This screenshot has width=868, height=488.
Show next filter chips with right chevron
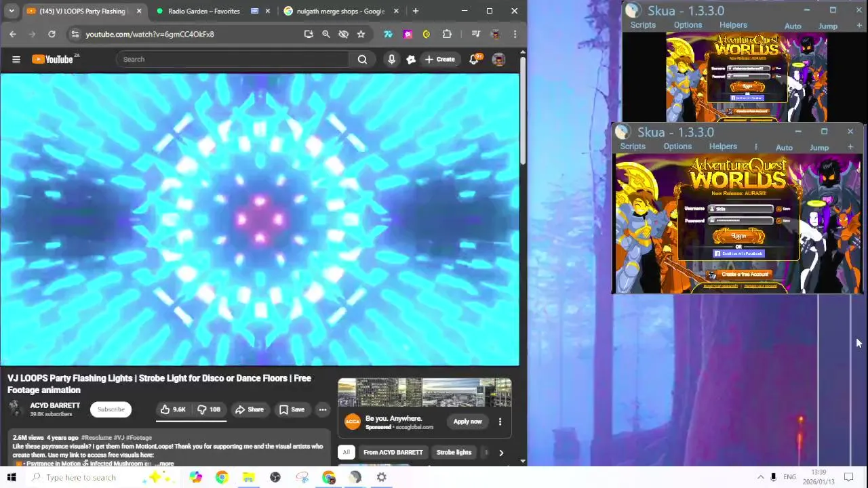(x=501, y=452)
